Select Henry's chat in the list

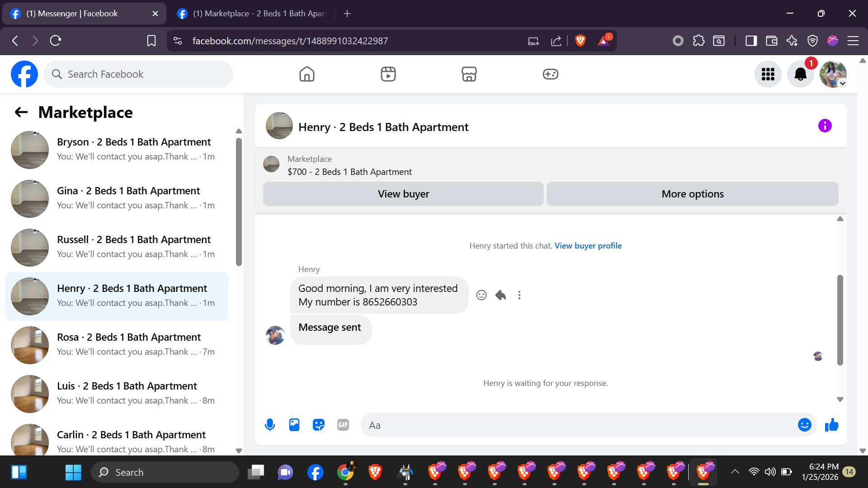[x=117, y=296]
